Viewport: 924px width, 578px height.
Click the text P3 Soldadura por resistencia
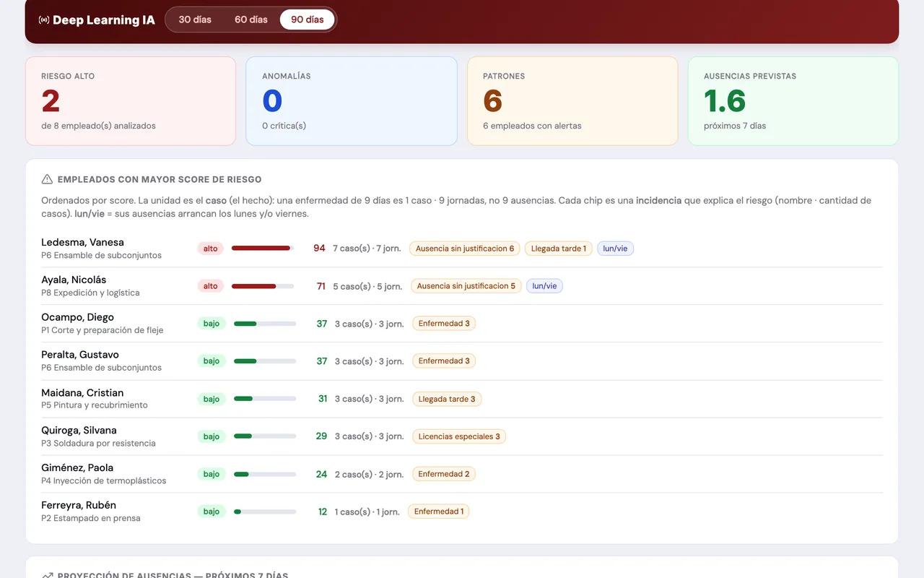click(98, 443)
